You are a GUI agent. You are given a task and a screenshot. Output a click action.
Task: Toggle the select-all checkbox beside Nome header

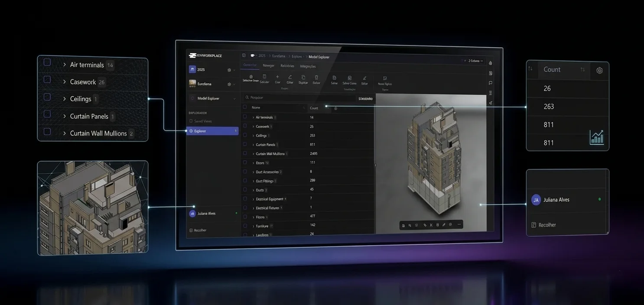[x=245, y=107]
